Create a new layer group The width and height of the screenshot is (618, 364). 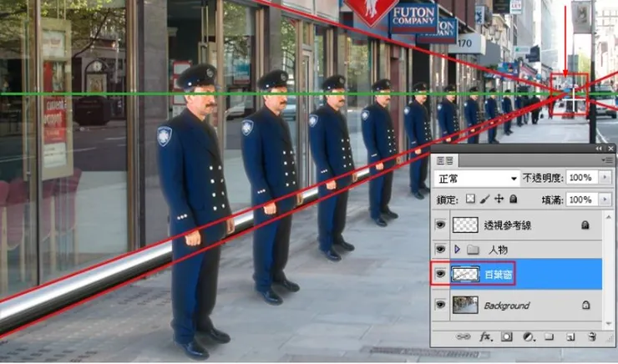coord(549,336)
